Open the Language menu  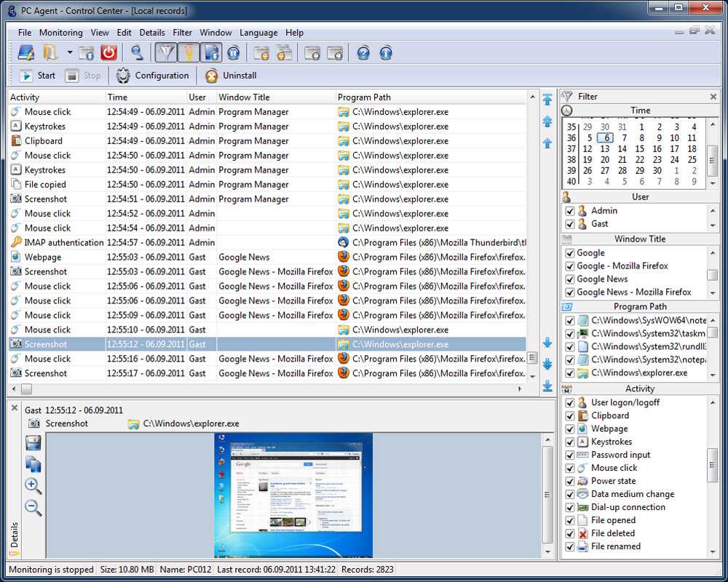[x=258, y=33]
